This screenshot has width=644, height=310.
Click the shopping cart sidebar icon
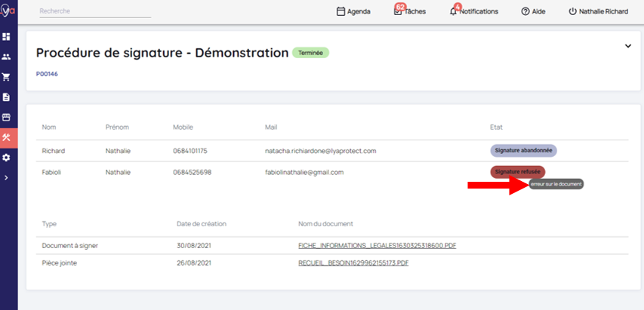coord(7,77)
